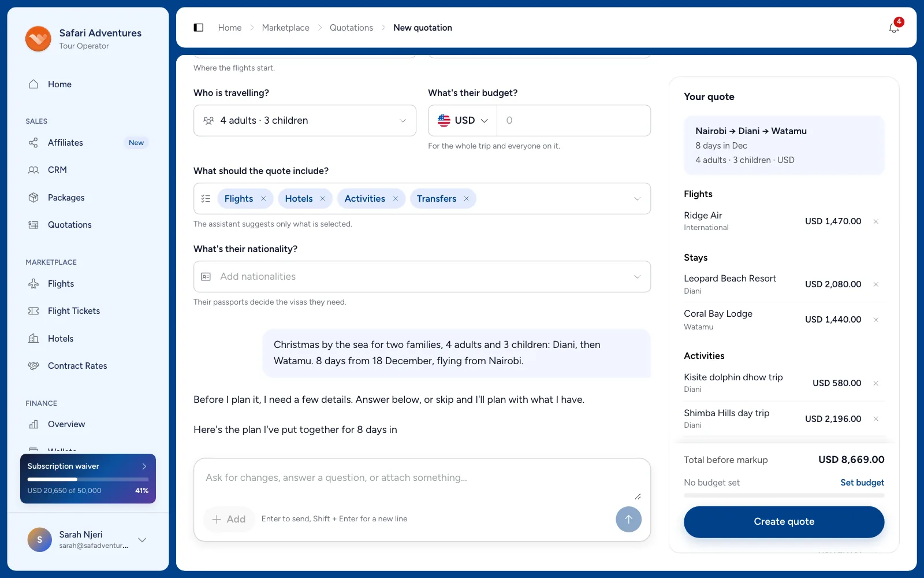Image resolution: width=924 pixels, height=578 pixels.
Task: Remove the Transfers tag
Action: [x=466, y=199]
